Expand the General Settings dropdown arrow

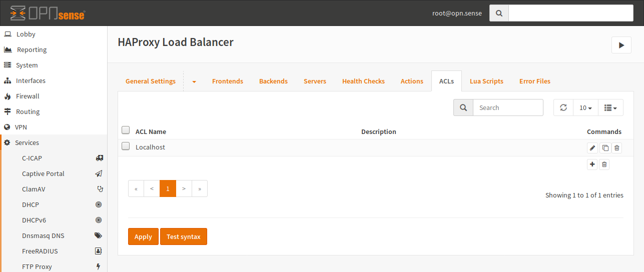[x=194, y=81]
